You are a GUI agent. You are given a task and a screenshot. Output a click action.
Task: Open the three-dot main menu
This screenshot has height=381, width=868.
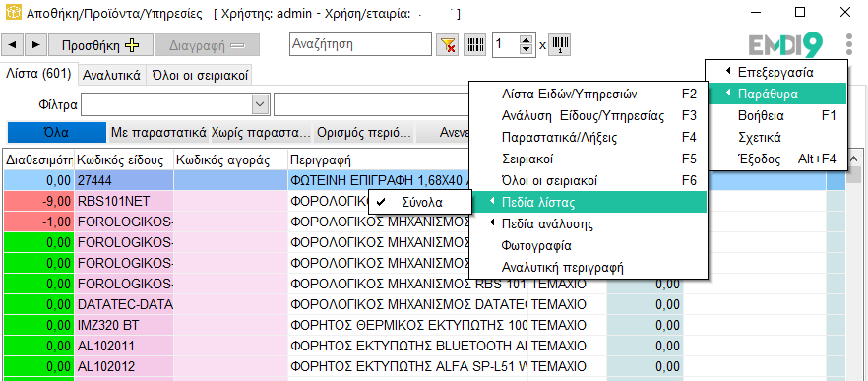tap(849, 44)
